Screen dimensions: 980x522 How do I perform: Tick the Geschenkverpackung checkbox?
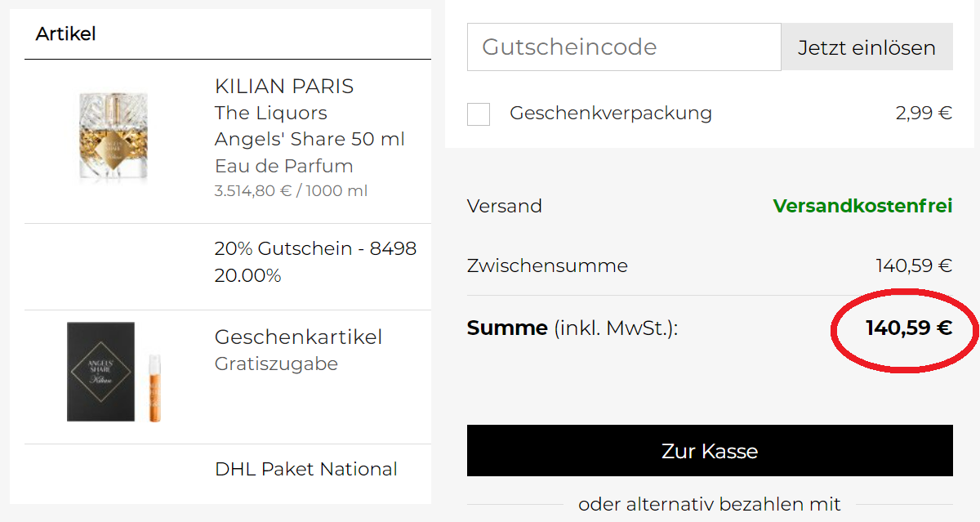point(479,114)
